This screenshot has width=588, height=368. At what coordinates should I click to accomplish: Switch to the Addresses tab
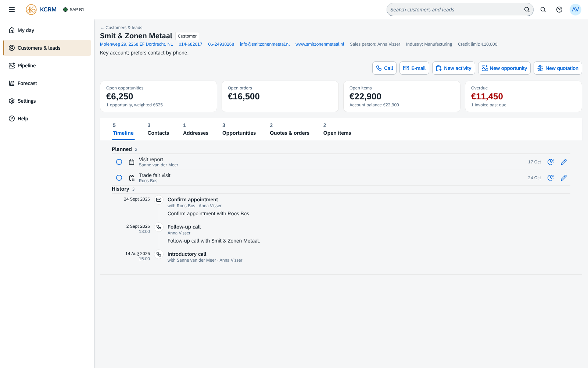(196, 129)
